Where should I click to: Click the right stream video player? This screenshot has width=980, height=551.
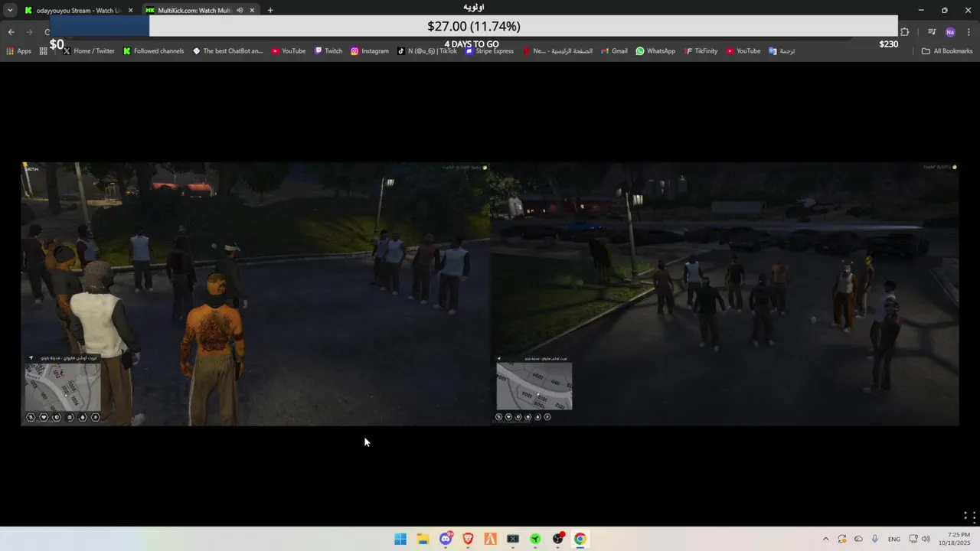(x=724, y=294)
